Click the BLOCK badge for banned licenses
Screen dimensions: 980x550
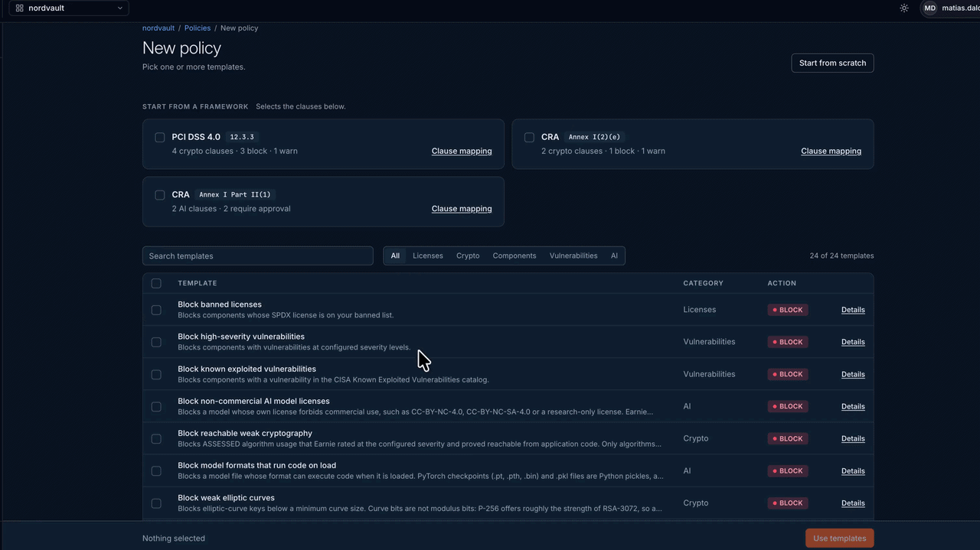[788, 310]
